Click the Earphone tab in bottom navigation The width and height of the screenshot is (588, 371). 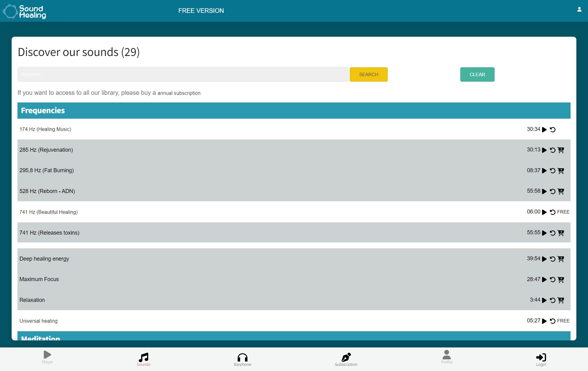point(242,358)
